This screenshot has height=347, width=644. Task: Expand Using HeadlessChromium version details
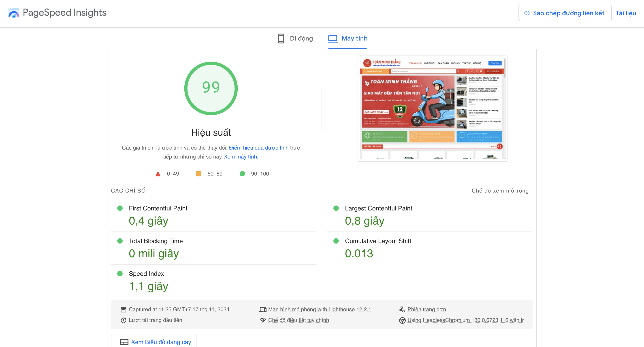click(465, 320)
